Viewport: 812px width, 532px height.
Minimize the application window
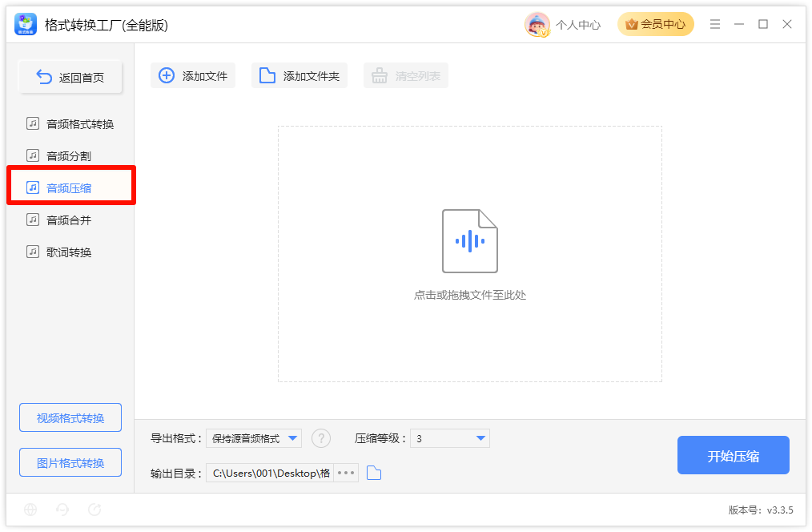[x=739, y=24]
